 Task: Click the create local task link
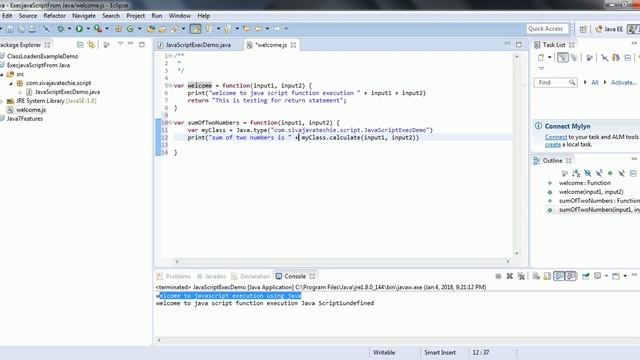(x=553, y=144)
